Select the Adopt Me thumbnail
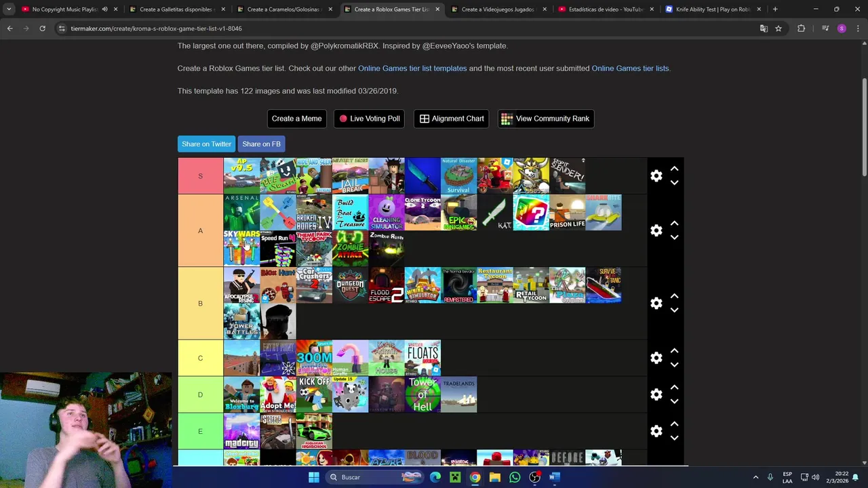The image size is (868, 488). pyautogui.click(x=278, y=394)
